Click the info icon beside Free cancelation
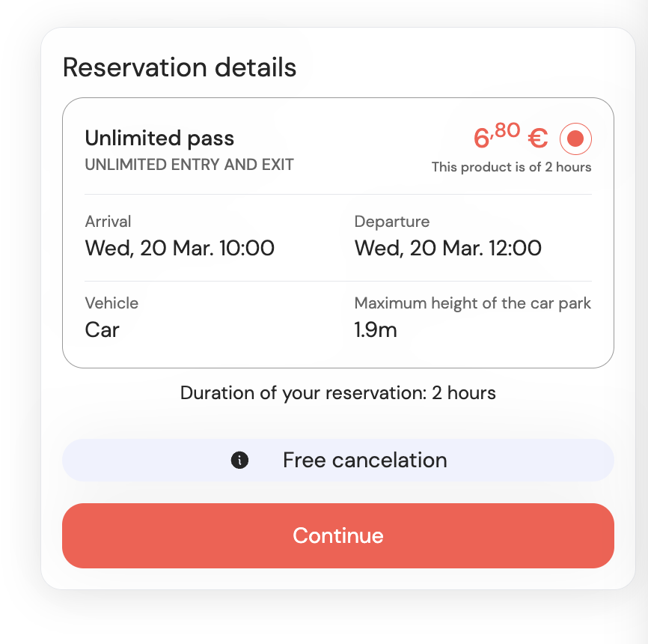Viewport: 648px width, 644px height. 239,461
